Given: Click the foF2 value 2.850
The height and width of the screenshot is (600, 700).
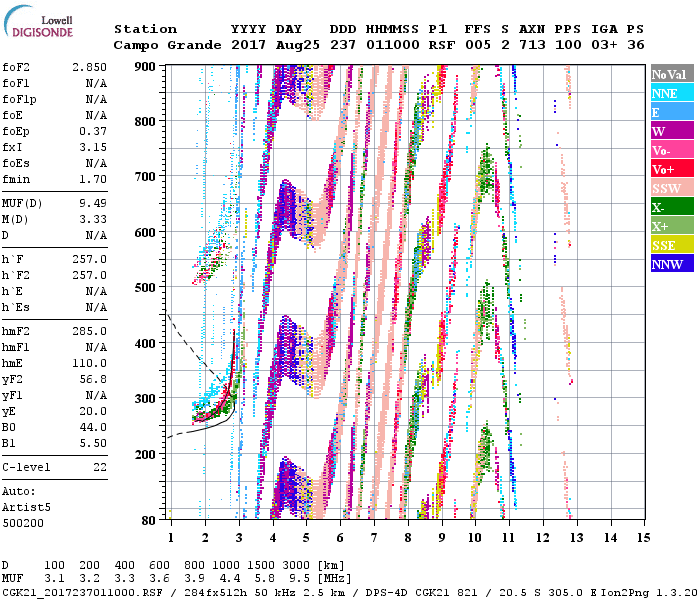Looking at the screenshot, I should [92, 68].
